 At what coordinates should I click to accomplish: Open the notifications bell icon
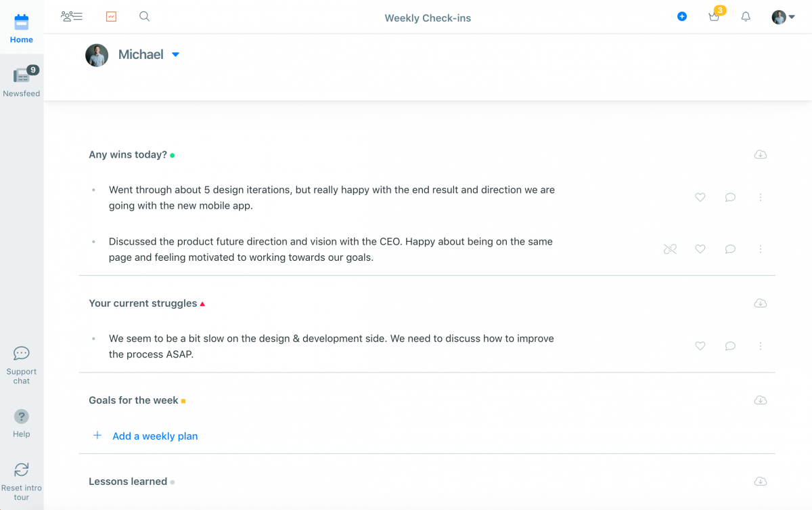pos(745,16)
